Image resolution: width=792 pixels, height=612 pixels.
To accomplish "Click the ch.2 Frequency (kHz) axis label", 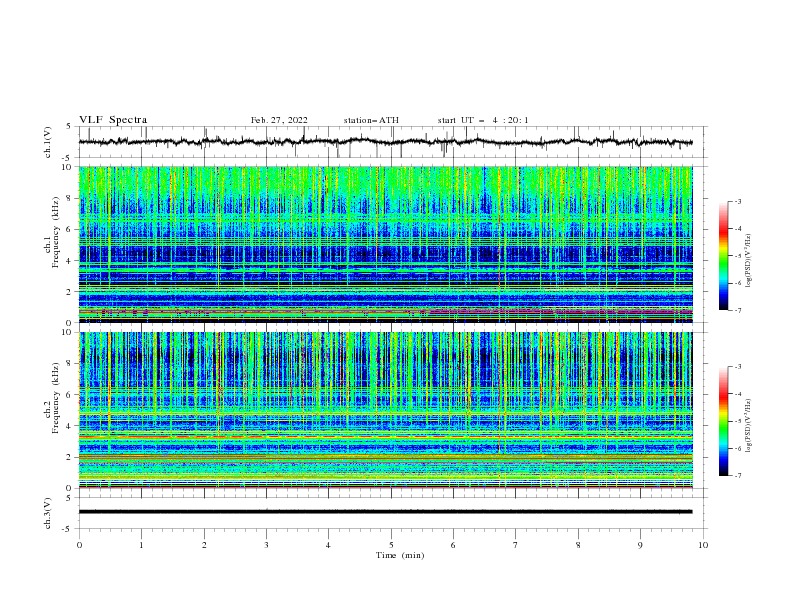I will (x=52, y=397).
